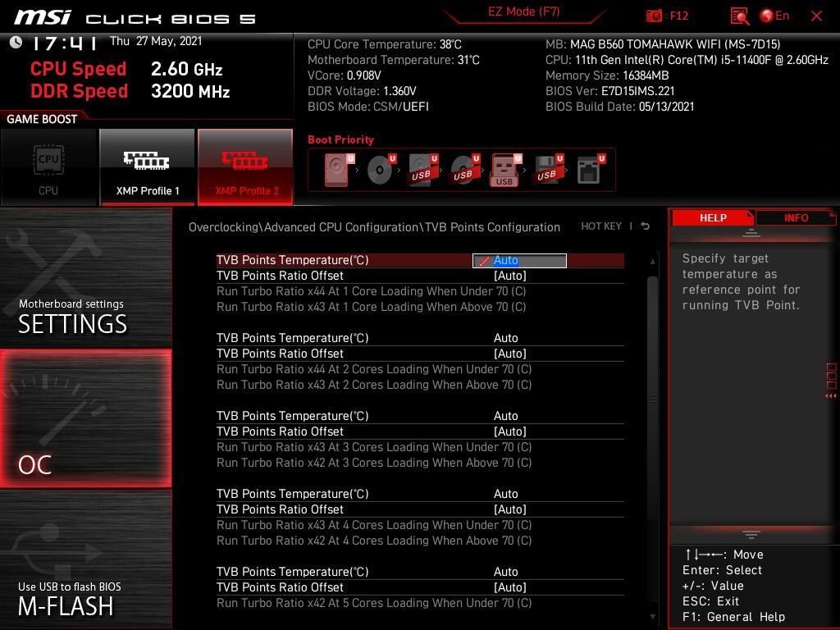Click the GAME BOOST label
Screen dimensions: 840x630
point(42,119)
